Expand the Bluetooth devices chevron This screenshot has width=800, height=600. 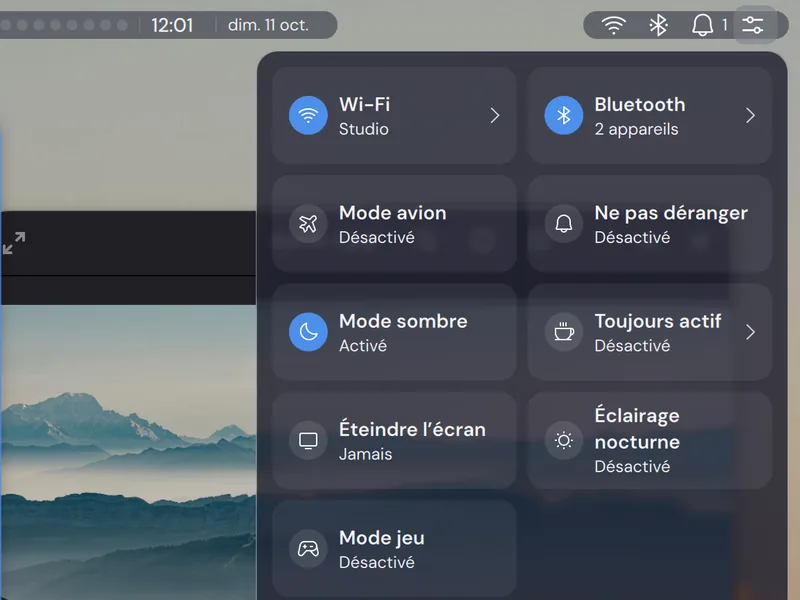750,115
